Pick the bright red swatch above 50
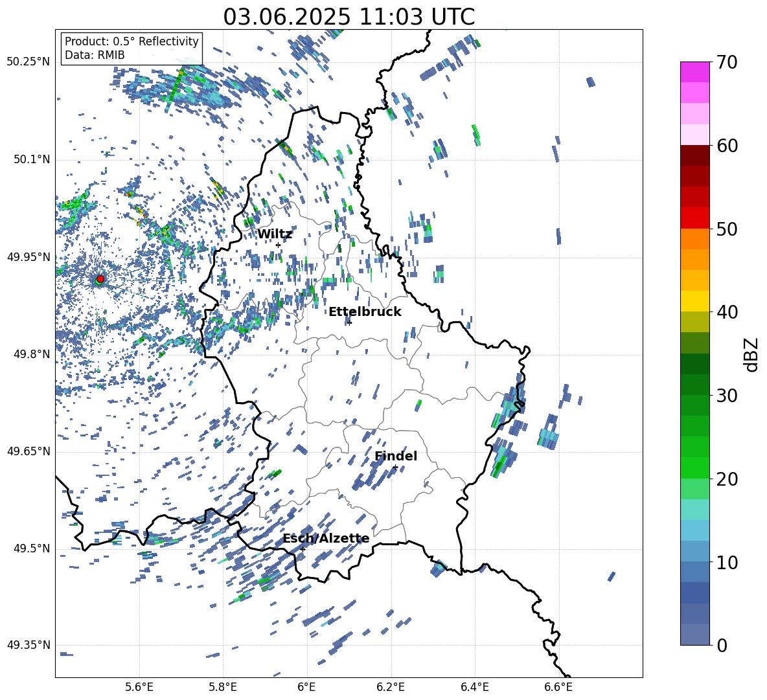The width and height of the screenshot is (767, 700). click(694, 218)
